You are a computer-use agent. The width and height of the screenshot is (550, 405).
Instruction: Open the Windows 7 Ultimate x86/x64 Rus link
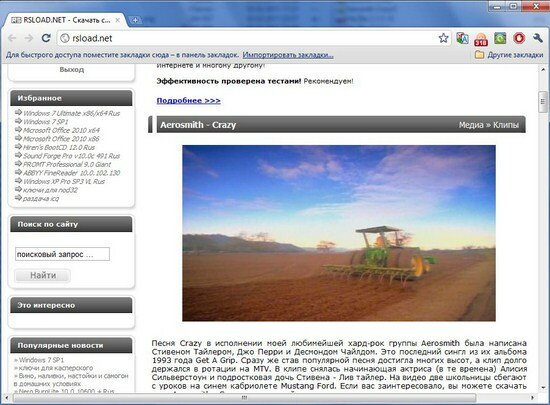(71, 113)
